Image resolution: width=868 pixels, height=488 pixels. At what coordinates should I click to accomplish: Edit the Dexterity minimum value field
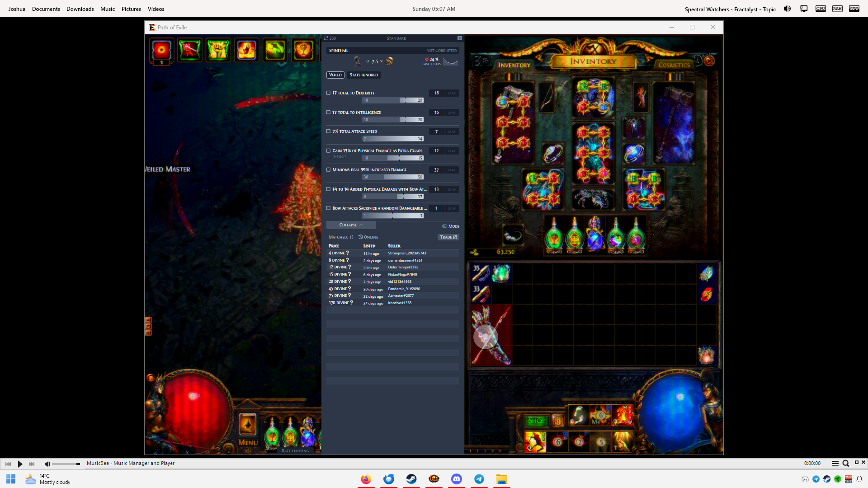tap(436, 93)
